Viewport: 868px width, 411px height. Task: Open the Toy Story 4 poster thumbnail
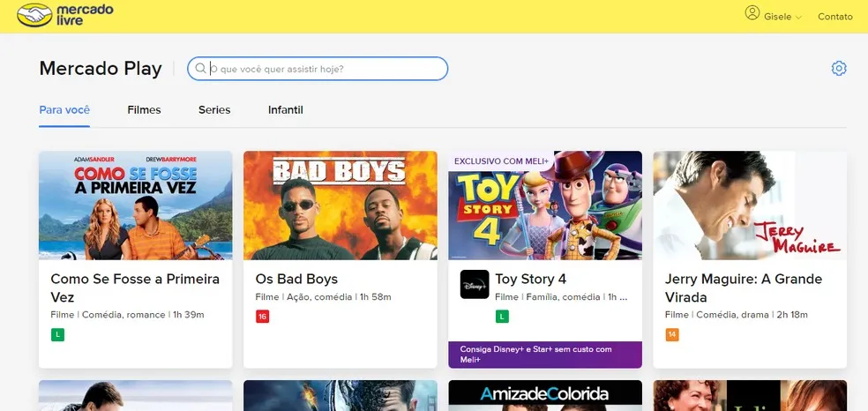[545, 205]
